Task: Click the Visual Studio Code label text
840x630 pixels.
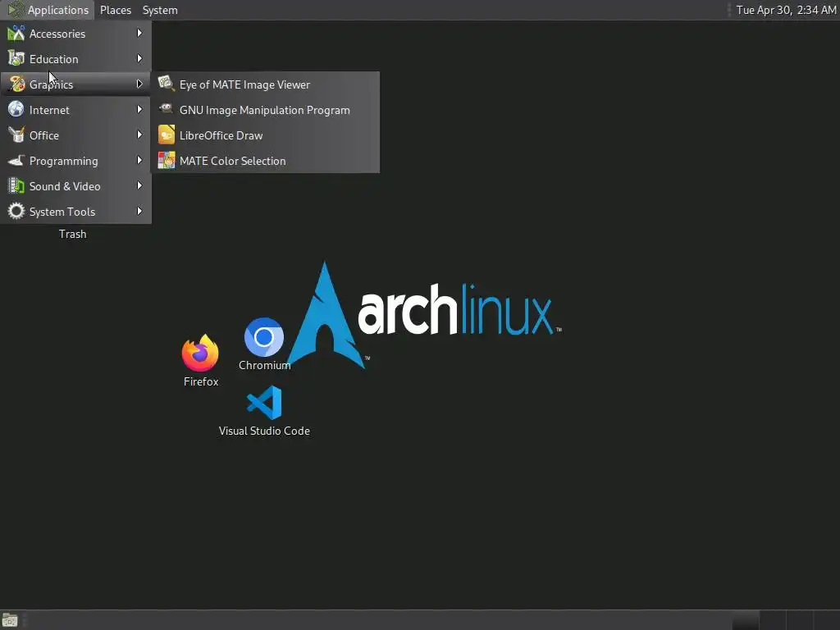Action: [x=264, y=431]
